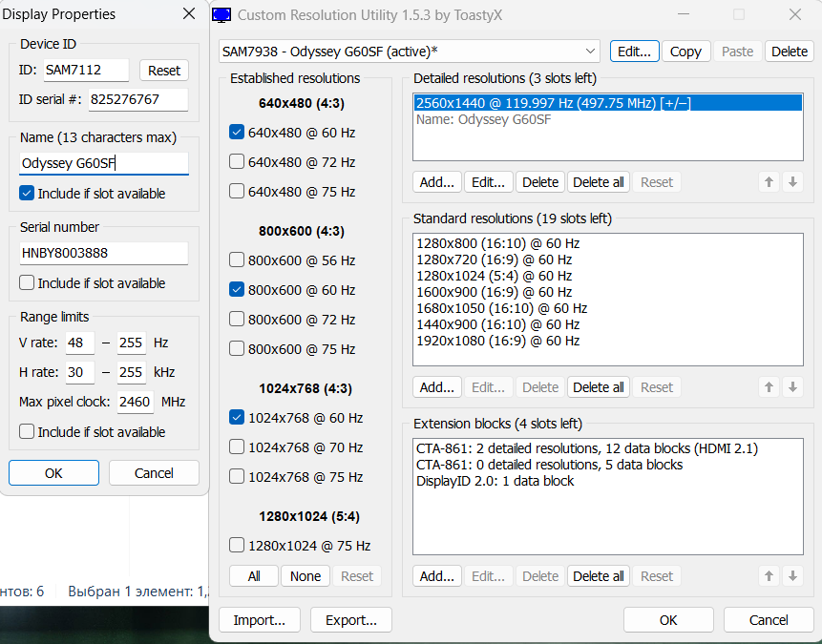The image size is (822, 644).
Task: Click the monitor Name field Odyssey G60SF
Action: [x=104, y=163]
